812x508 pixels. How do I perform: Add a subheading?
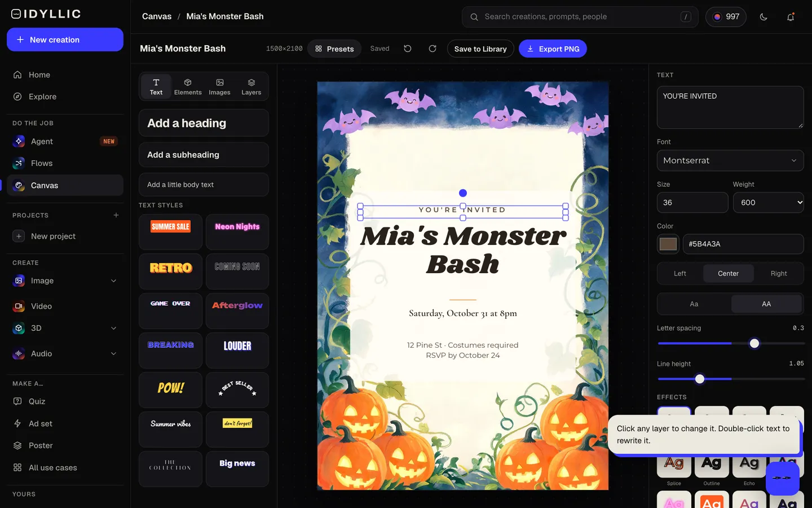pyautogui.click(x=204, y=155)
